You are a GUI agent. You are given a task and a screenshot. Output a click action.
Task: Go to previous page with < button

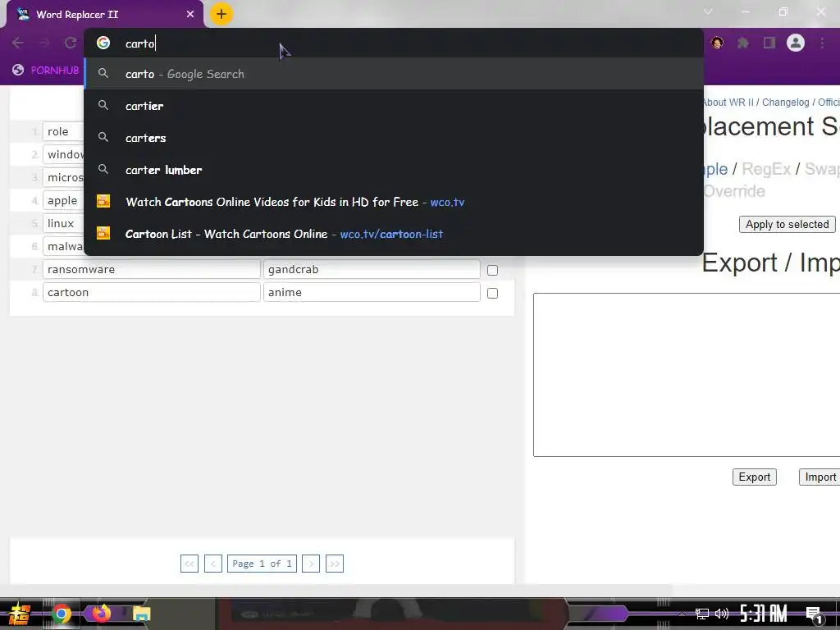click(212, 564)
